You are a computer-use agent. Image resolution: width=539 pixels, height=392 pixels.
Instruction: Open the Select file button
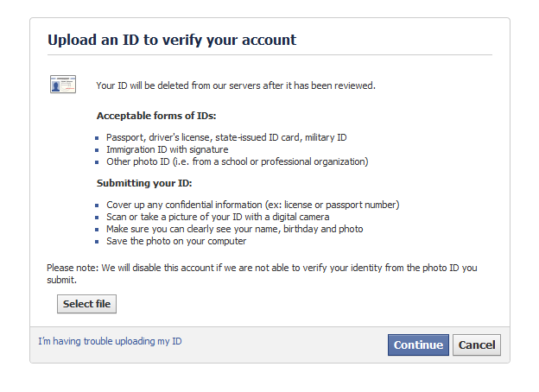(x=86, y=304)
